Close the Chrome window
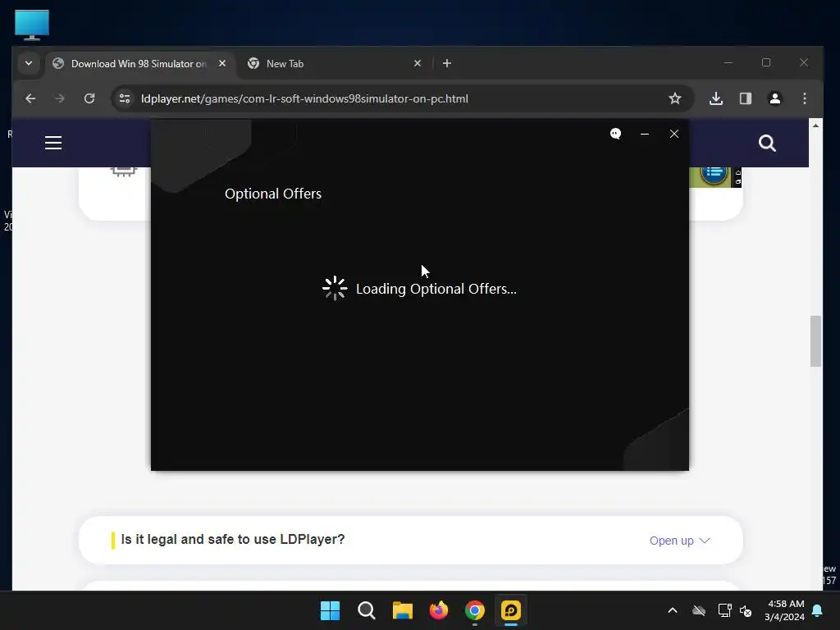Image resolution: width=840 pixels, height=630 pixels. [x=804, y=62]
